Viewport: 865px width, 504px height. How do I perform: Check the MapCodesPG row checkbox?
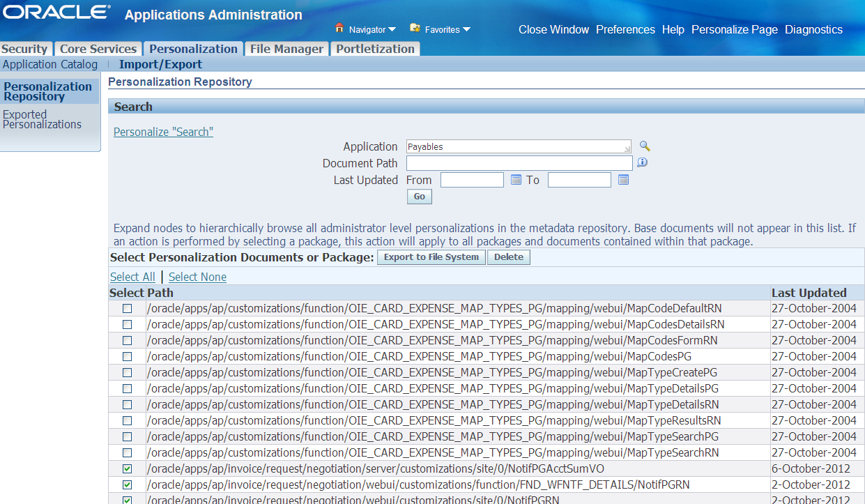128,356
